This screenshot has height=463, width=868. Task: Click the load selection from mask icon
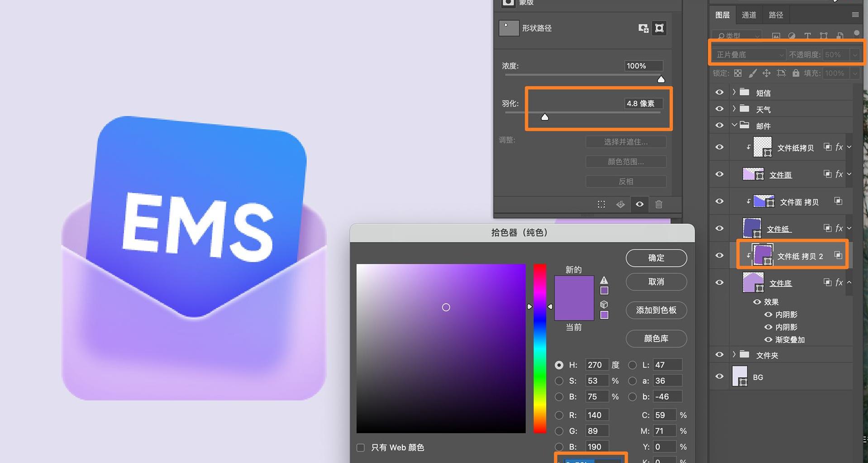pyautogui.click(x=601, y=204)
